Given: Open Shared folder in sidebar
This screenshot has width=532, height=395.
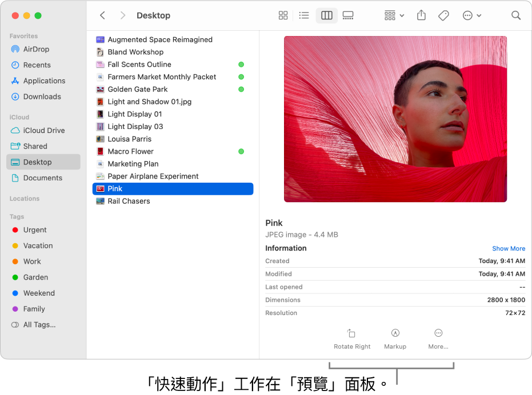Looking at the screenshot, I should [43, 146].
